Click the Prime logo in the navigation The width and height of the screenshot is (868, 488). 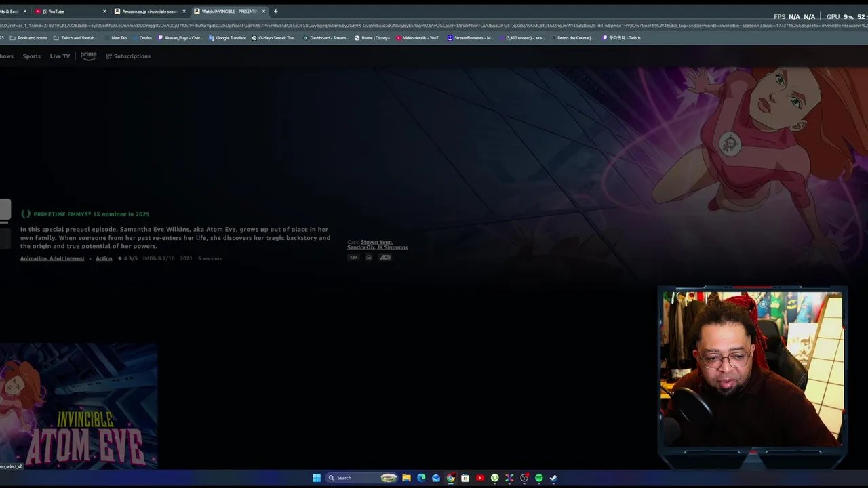[89, 56]
